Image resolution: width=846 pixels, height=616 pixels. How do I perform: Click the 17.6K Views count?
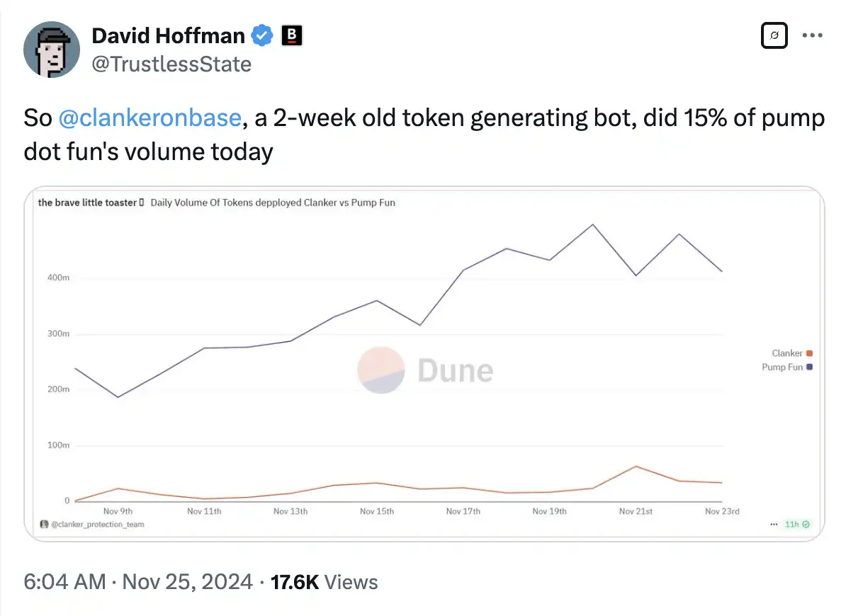(x=325, y=582)
